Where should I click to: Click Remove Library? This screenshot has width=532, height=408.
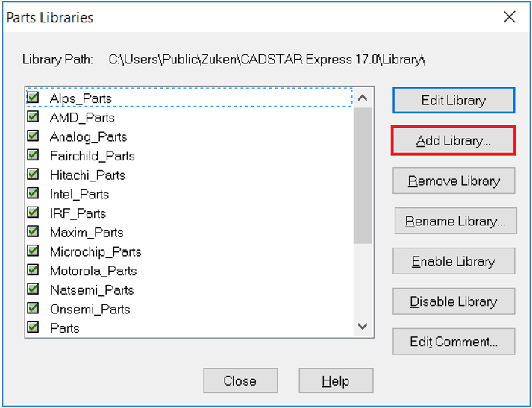pos(454,181)
